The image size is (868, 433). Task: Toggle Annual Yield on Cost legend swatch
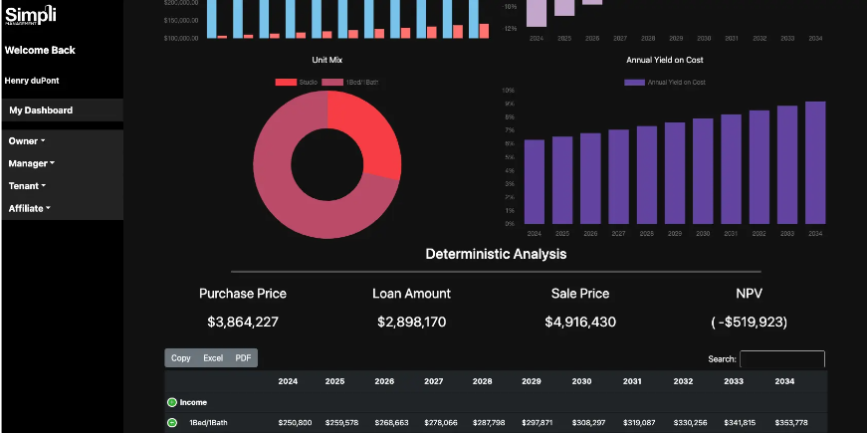coord(634,82)
